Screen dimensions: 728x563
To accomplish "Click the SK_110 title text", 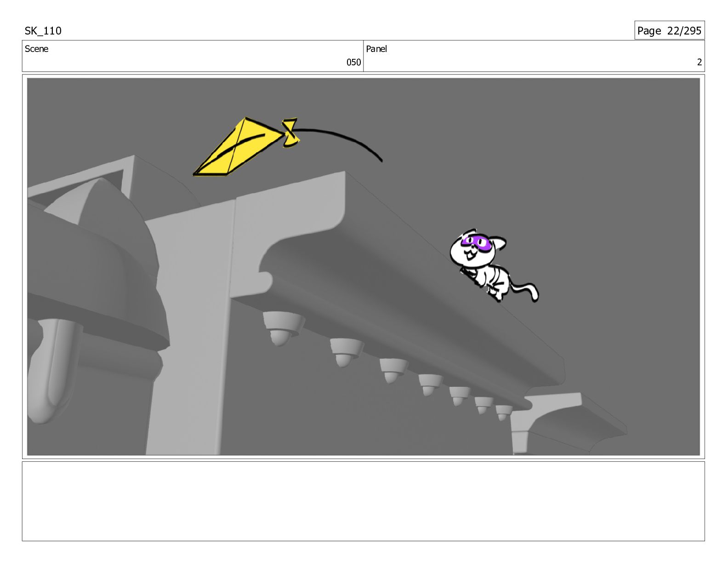I will coord(43,31).
